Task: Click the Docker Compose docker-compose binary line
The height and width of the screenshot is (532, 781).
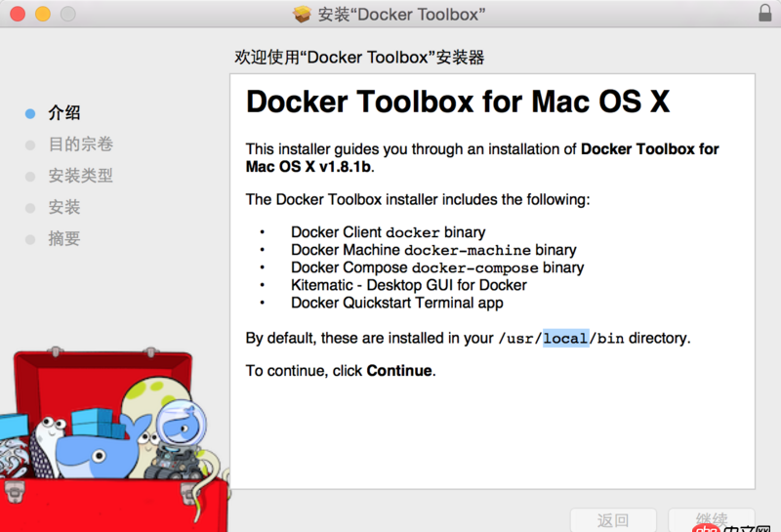Action: 437,267
